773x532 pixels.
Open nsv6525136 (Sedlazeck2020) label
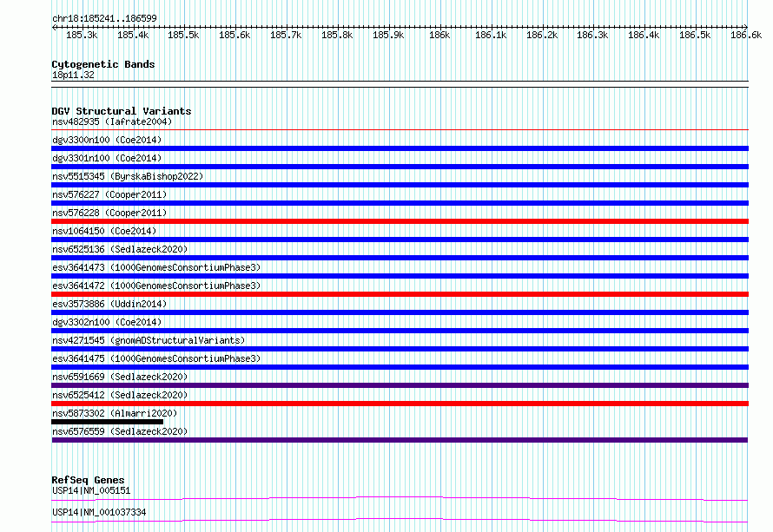(120, 249)
